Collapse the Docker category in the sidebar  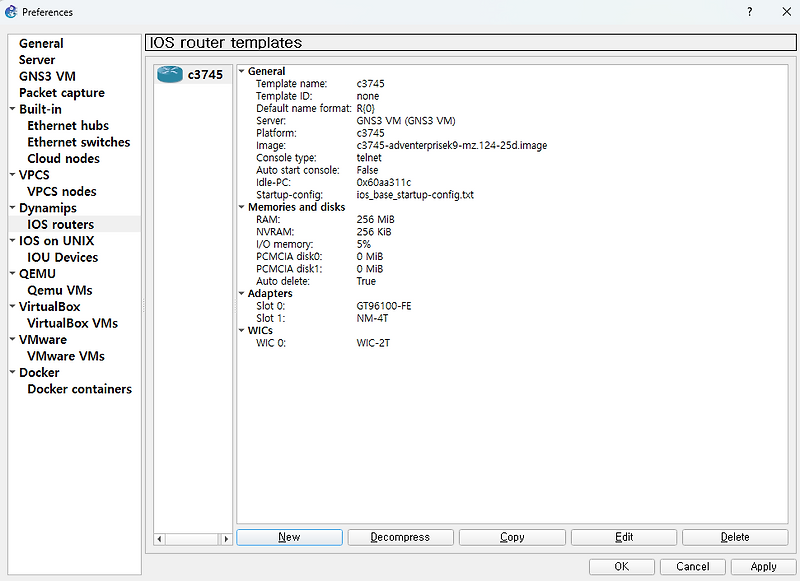click(13, 372)
